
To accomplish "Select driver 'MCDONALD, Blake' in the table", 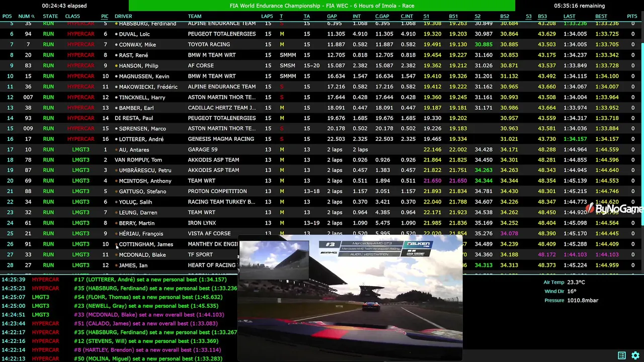I will pyautogui.click(x=142, y=254).
